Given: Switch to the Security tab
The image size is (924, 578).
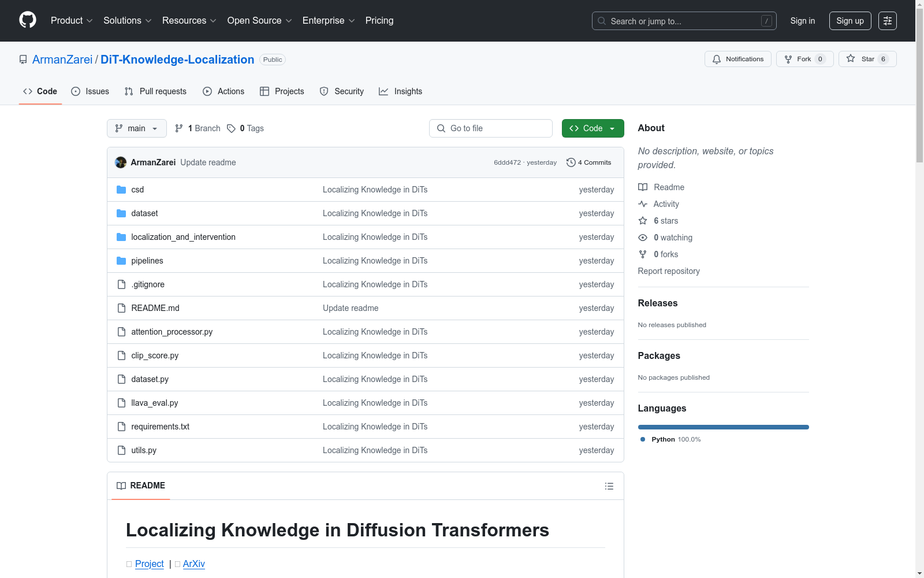Looking at the screenshot, I should [342, 91].
